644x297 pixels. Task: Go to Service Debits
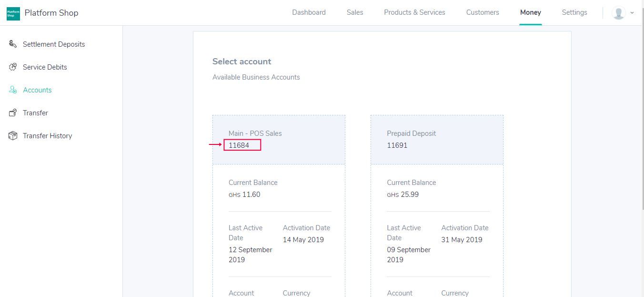(45, 67)
